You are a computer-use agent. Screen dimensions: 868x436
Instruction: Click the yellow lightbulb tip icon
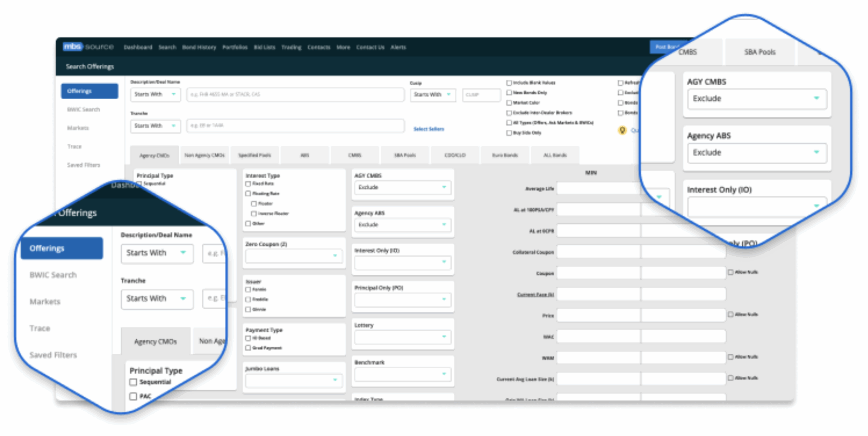(x=623, y=130)
